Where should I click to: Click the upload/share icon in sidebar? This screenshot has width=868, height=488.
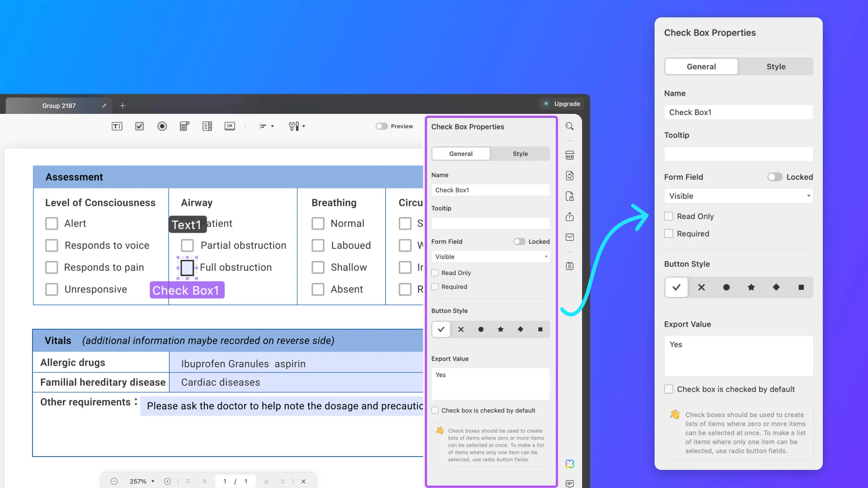coord(569,216)
